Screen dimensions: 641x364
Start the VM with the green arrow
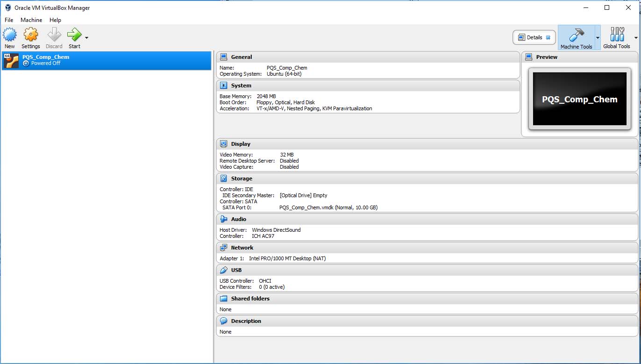click(74, 35)
